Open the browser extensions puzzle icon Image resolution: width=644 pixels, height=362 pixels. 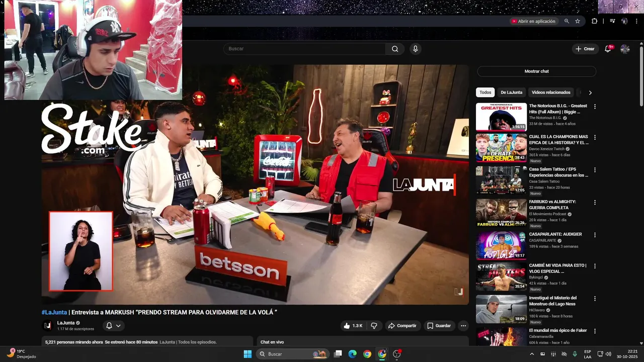pyautogui.click(x=595, y=21)
